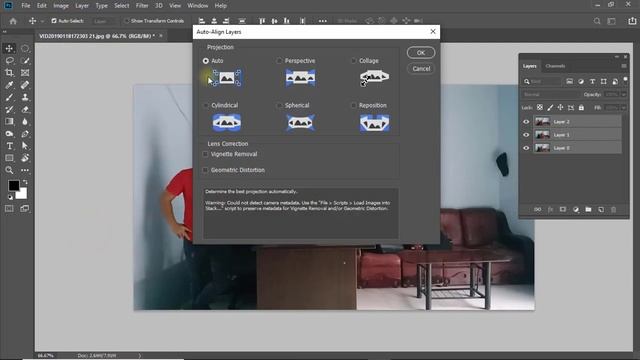Select the Healing Brush tool
The width and height of the screenshot is (640, 360).
coord(25,85)
